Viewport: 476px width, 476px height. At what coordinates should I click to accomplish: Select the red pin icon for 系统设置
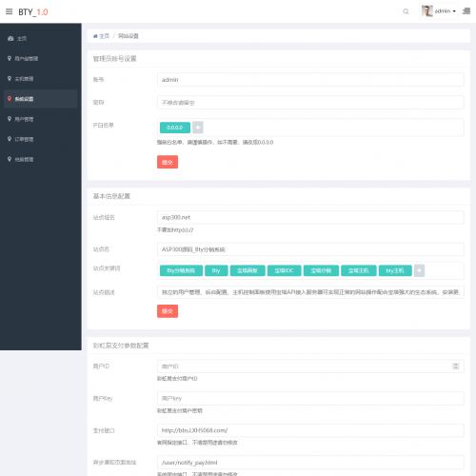click(x=10, y=99)
